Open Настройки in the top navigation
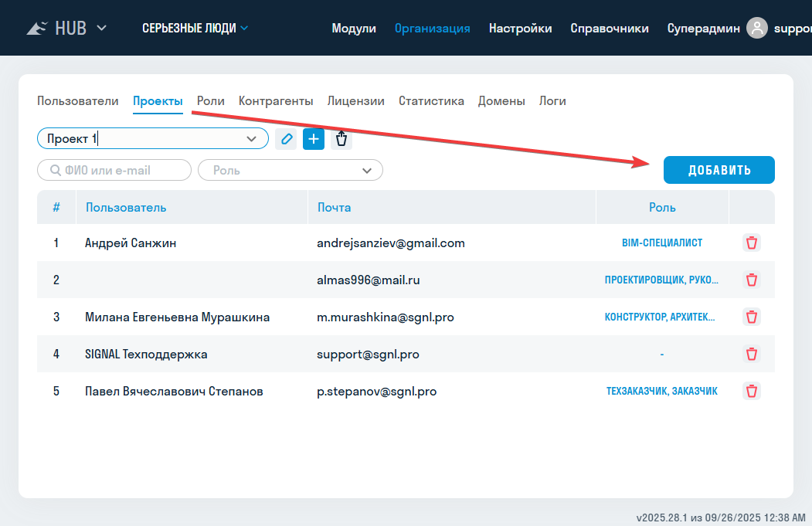 (x=520, y=28)
